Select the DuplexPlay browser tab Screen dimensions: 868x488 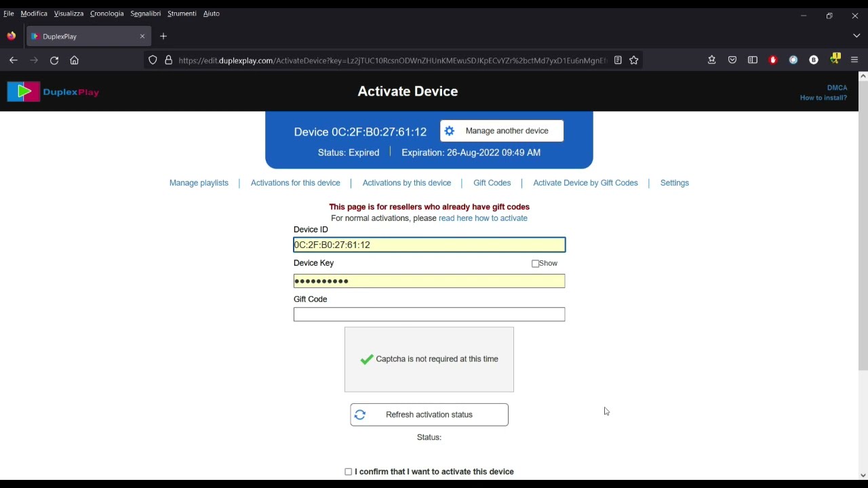point(88,36)
